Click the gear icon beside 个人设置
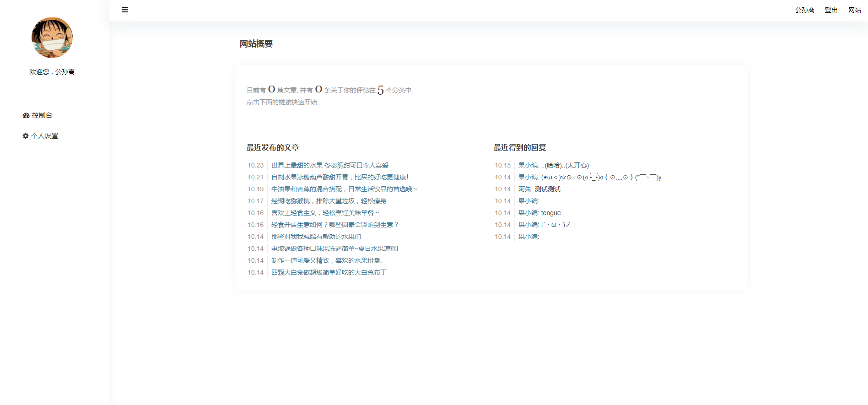 click(26, 136)
